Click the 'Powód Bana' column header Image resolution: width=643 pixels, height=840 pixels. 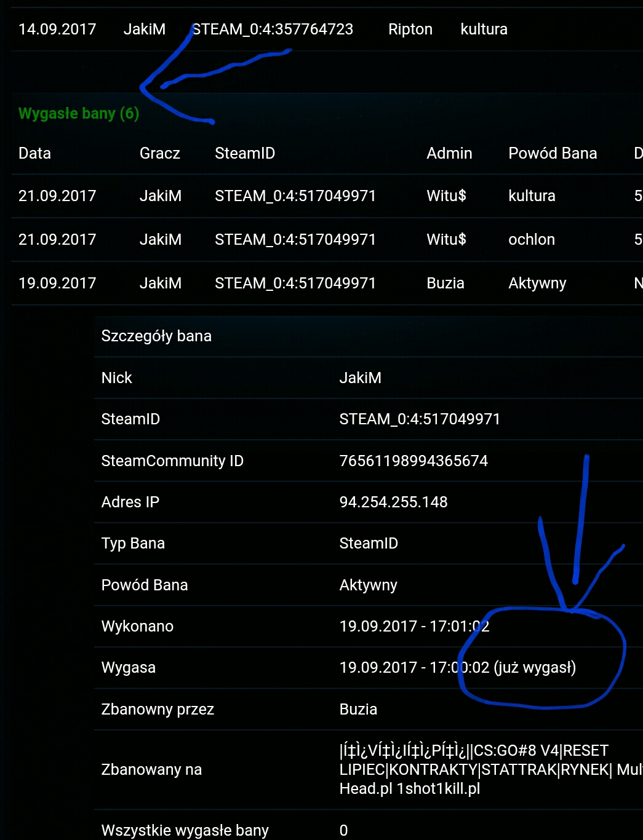pos(552,153)
